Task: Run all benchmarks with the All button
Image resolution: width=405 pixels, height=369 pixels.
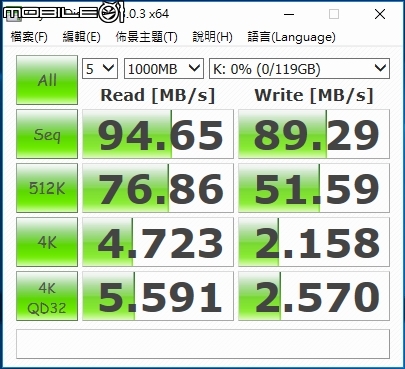Action: pos(47,80)
